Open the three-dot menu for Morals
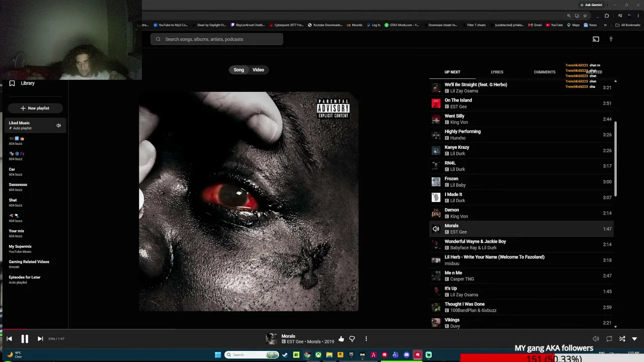The image size is (644, 362). point(366,339)
